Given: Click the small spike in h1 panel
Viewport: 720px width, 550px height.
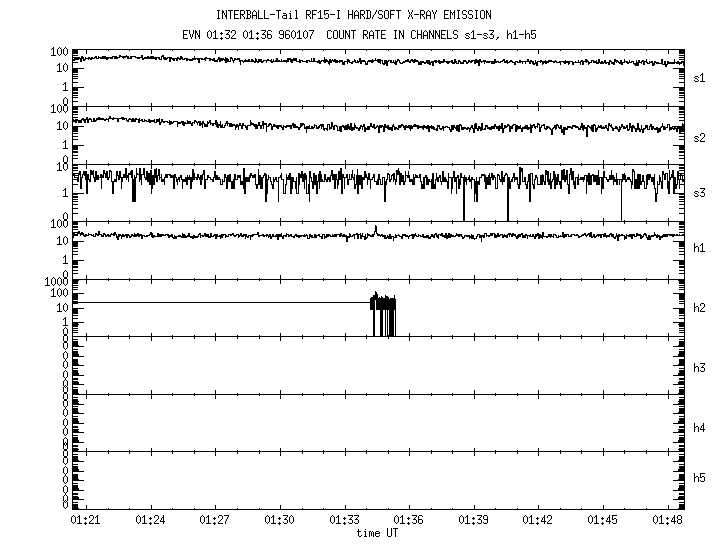Looking at the screenshot, I should (x=375, y=230).
